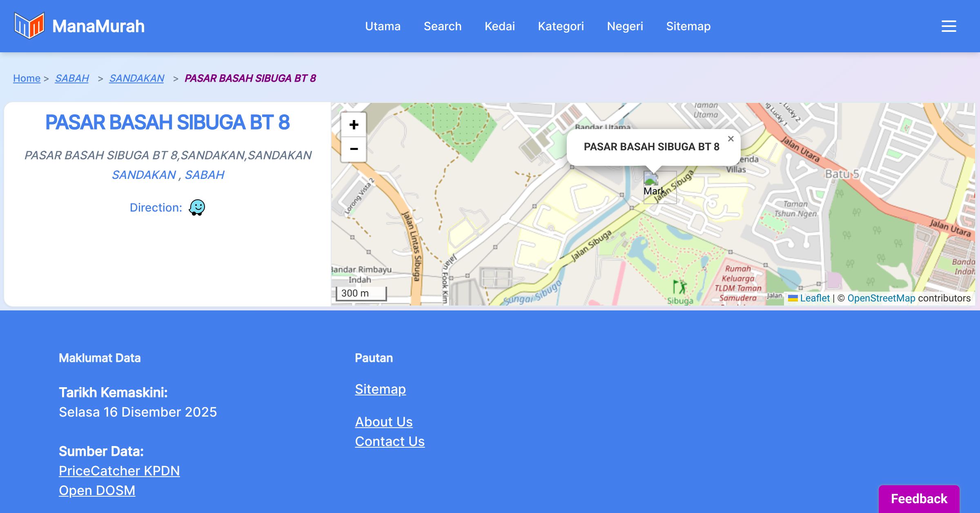Open the Open DOSM link
The width and height of the screenshot is (980, 513).
tap(97, 491)
